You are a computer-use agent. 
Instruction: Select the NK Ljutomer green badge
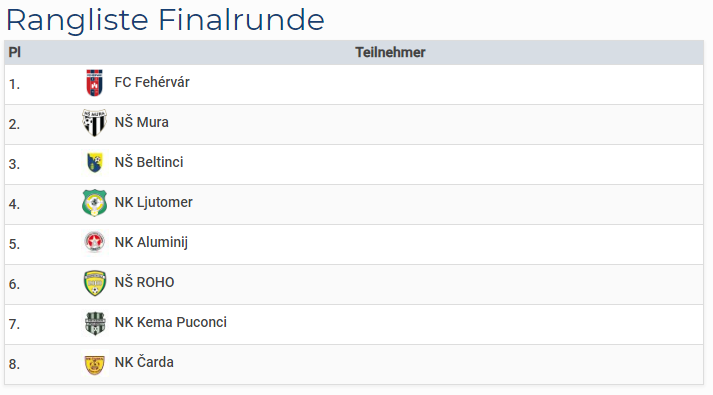pyautogui.click(x=95, y=203)
